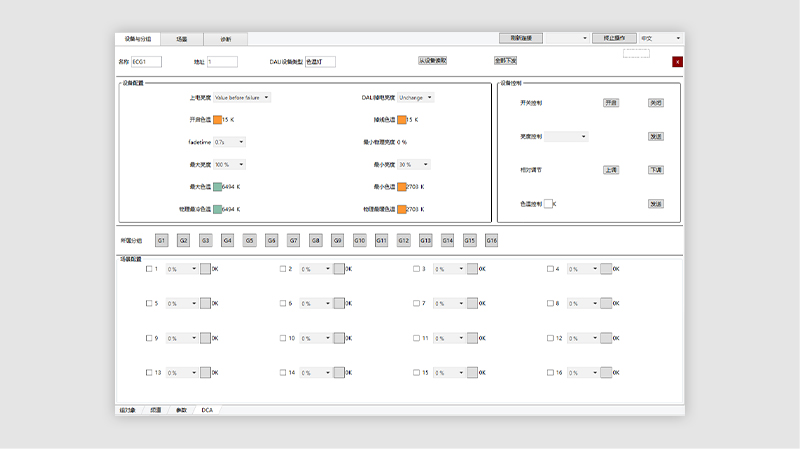Viewport: 800px width, 449px height.
Task: Switch to the 场景 tab
Action: coord(182,39)
